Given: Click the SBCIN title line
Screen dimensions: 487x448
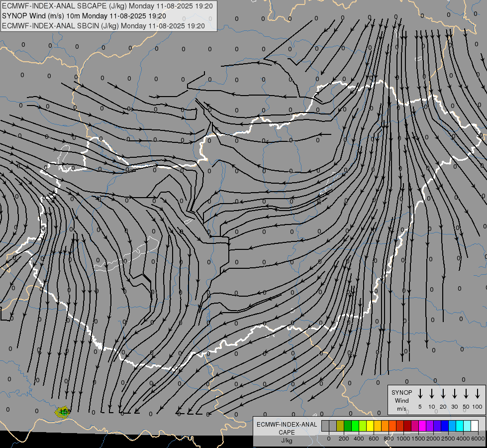Looking at the screenshot, I should coord(103,26).
